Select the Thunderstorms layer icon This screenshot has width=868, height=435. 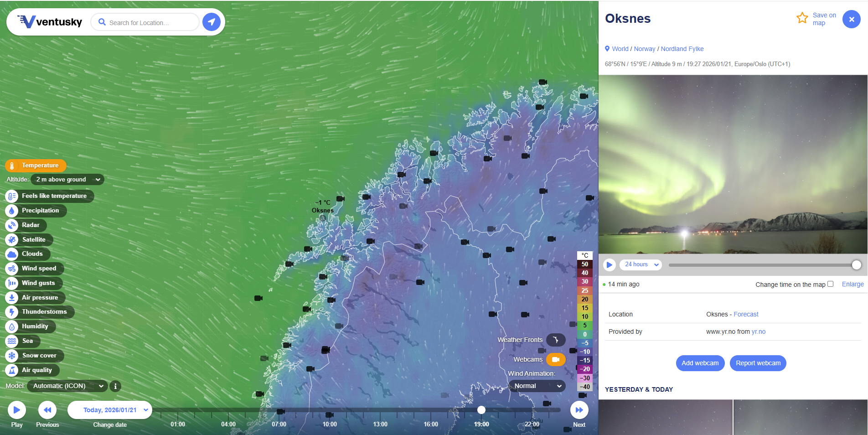click(x=12, y=312)
